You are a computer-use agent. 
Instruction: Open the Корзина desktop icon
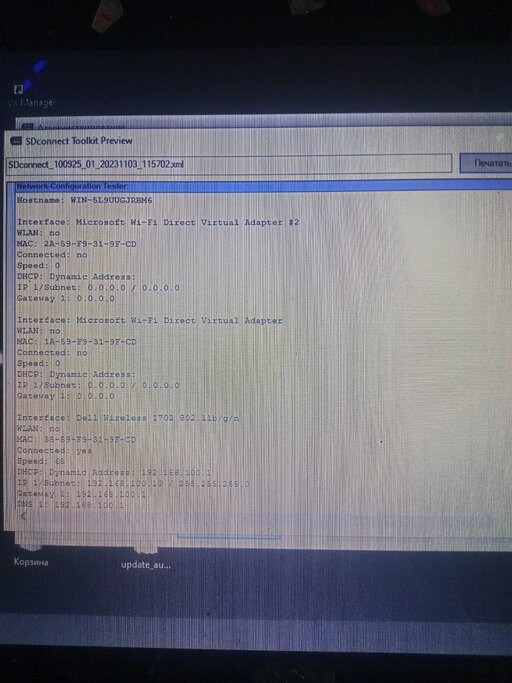[31, 553]
